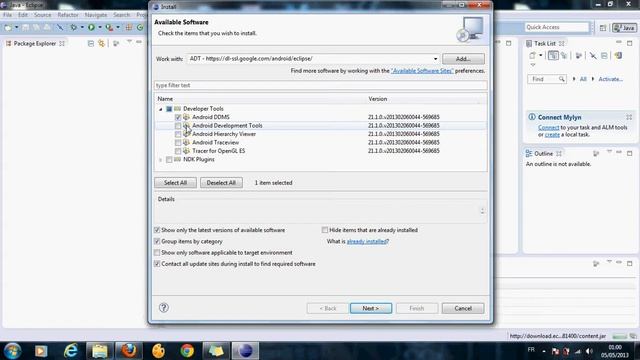This screenshot has height=360, width=640.
Task: Toggle Link with Editor in Package Explorer
Action: point(101,43)
